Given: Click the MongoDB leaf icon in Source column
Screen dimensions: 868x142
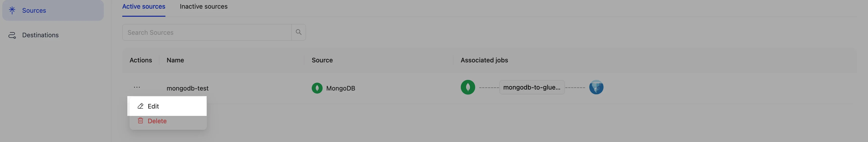Looking at the screenshot, I should coord(317,88).
